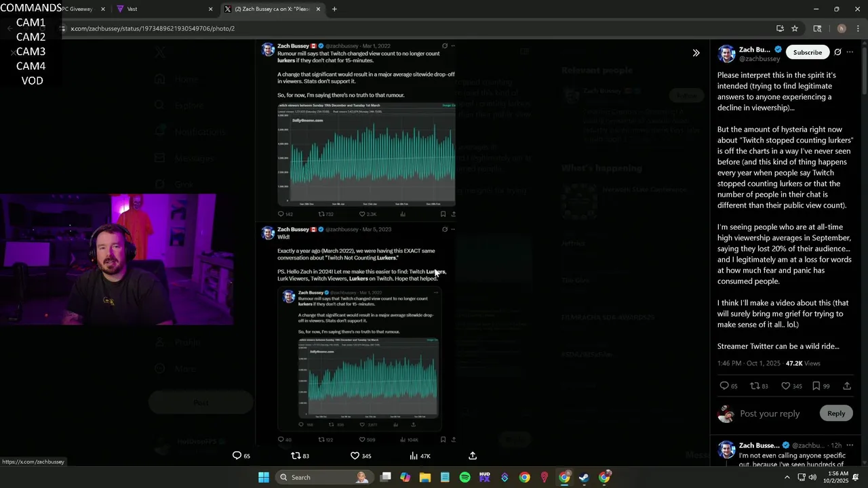Click the taskbar Search box
The image size is (868, 488).
[x=324, y=477]
